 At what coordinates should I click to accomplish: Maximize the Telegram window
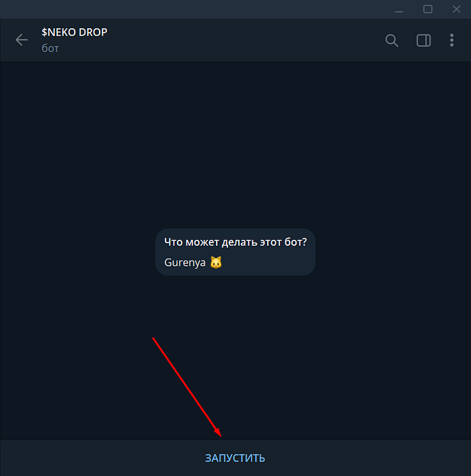point(428,9)
